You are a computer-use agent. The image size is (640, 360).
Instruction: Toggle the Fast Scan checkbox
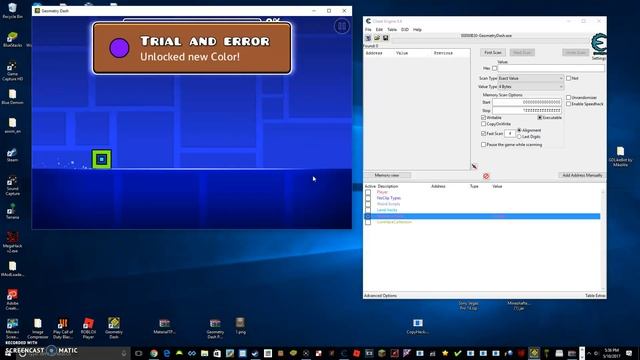(484, 133)
